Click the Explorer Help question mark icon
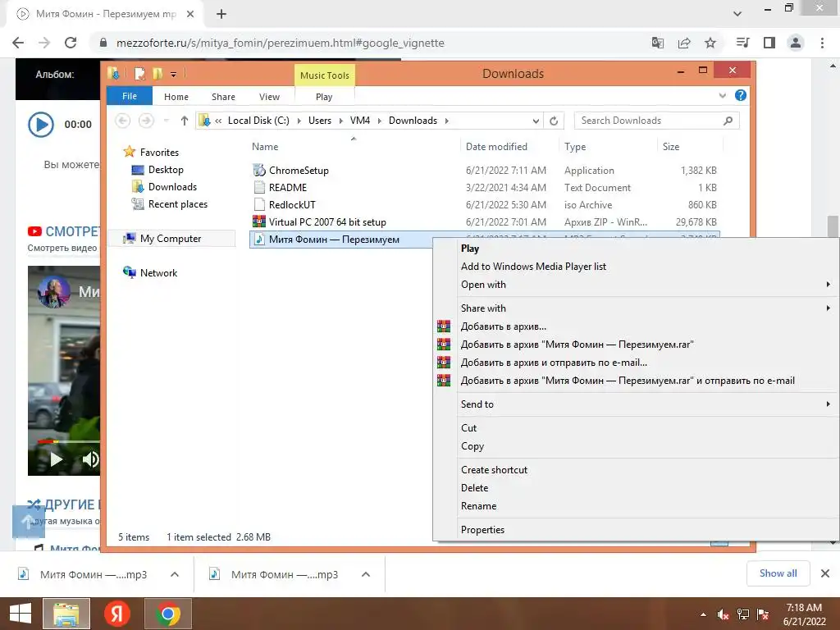This screenshot has height=630, width=840. [741, 95]
